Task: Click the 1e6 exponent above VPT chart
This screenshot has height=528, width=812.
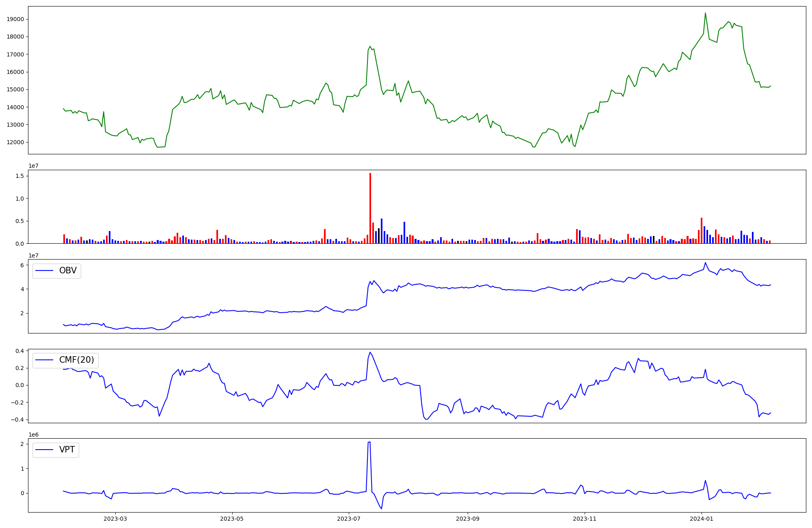Action: (x=33, y=435)
